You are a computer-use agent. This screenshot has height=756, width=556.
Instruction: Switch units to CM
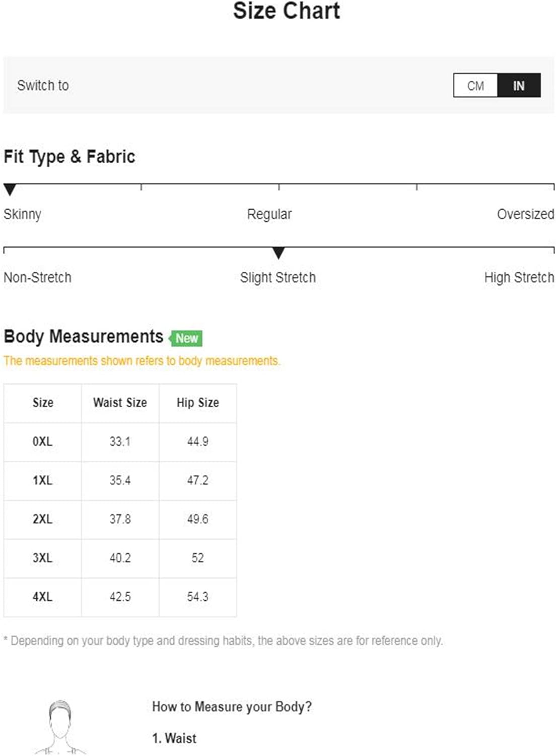(475, 86)
